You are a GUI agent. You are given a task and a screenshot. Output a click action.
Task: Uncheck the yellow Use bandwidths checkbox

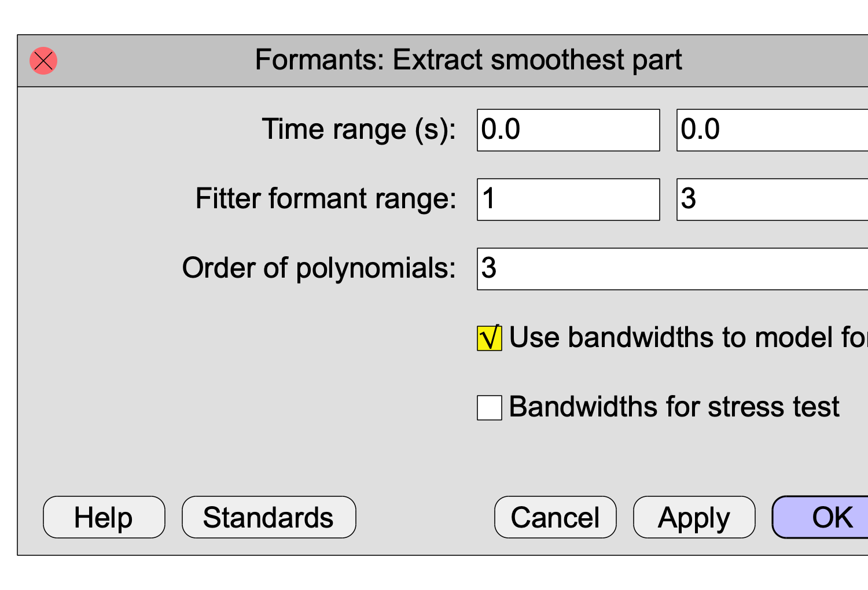point(490,338)
